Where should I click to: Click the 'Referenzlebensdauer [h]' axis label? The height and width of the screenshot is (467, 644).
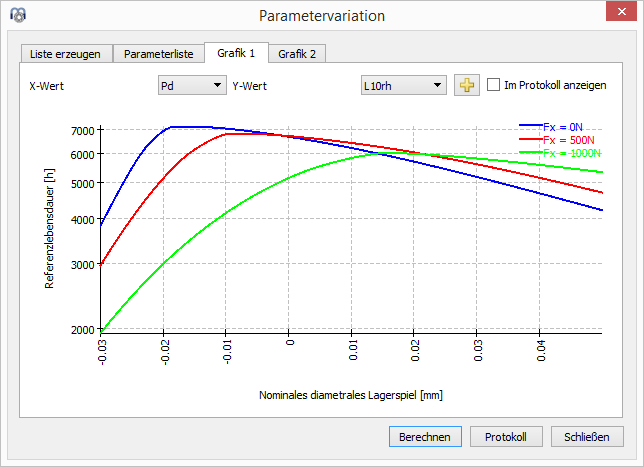point(49,228)
